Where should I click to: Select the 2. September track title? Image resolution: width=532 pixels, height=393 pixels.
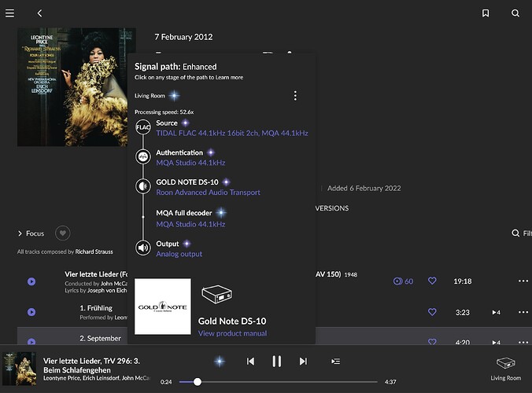pos(100,339)
